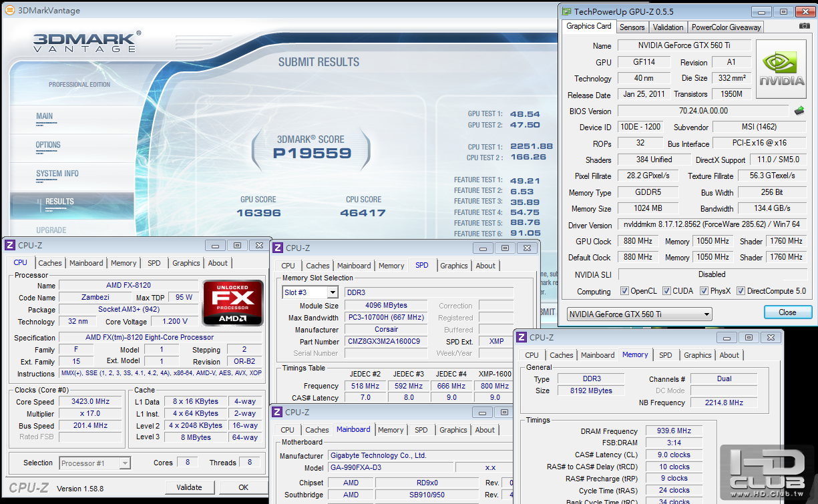Click the CPU-Z icon in the CPU window title bar
818x504 pixels.
pos(10,245)
